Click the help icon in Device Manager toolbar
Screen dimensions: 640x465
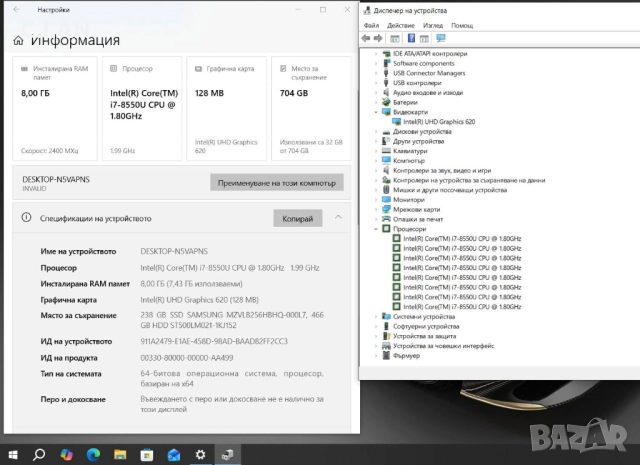[411, 38]
